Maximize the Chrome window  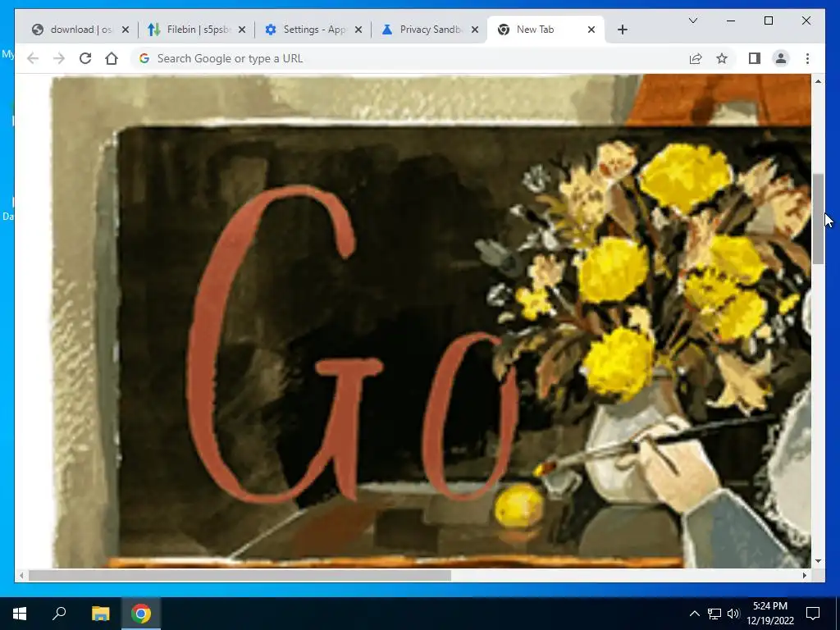(x=768, y=21)
